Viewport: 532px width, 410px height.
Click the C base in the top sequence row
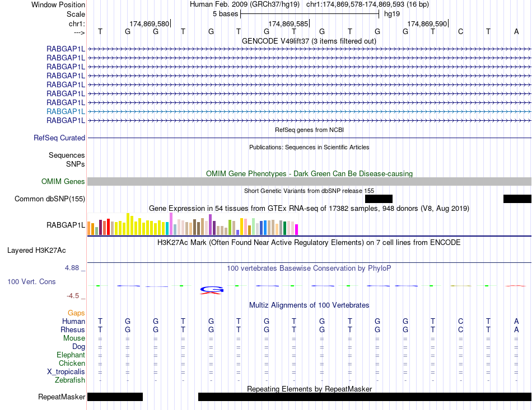[460, 31]
